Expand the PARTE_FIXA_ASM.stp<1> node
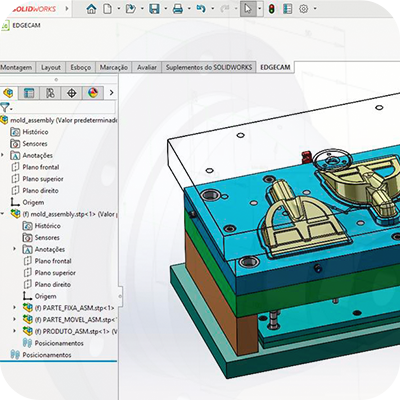400x400 pixels. 14,308
